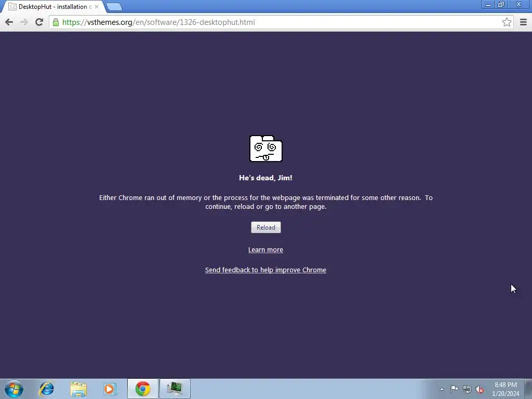Open Windows Media Player from the taskbar
Image resolution: width=532 pixels, height=399 pixels.
point(110,389)
